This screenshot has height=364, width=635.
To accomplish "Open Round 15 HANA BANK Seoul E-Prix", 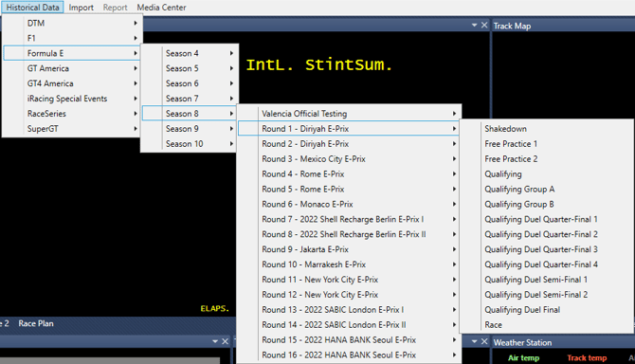I will (x=349, y=339).
